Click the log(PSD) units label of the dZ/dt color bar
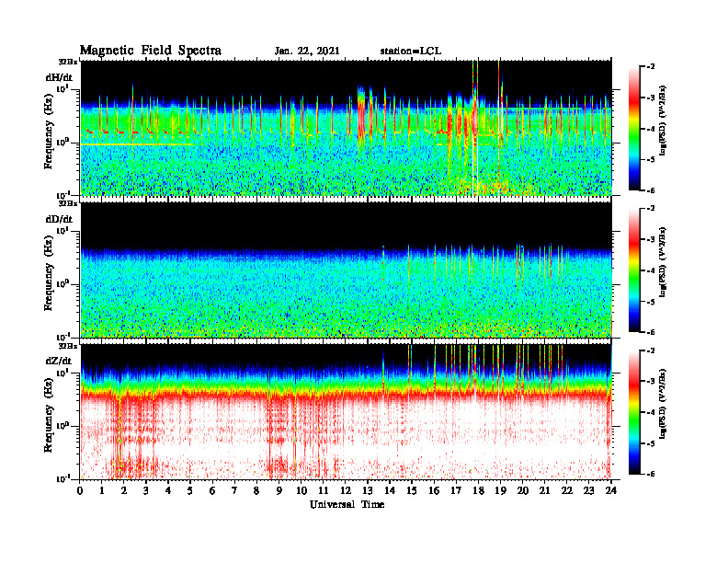This screenshot has height=563, width=728. (662, 404)
